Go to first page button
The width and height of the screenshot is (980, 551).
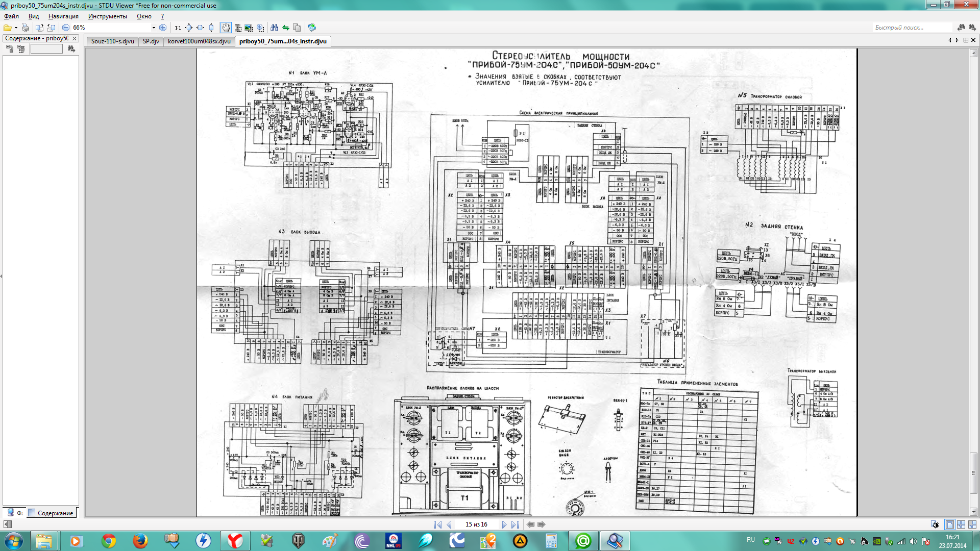pos(437,524)
